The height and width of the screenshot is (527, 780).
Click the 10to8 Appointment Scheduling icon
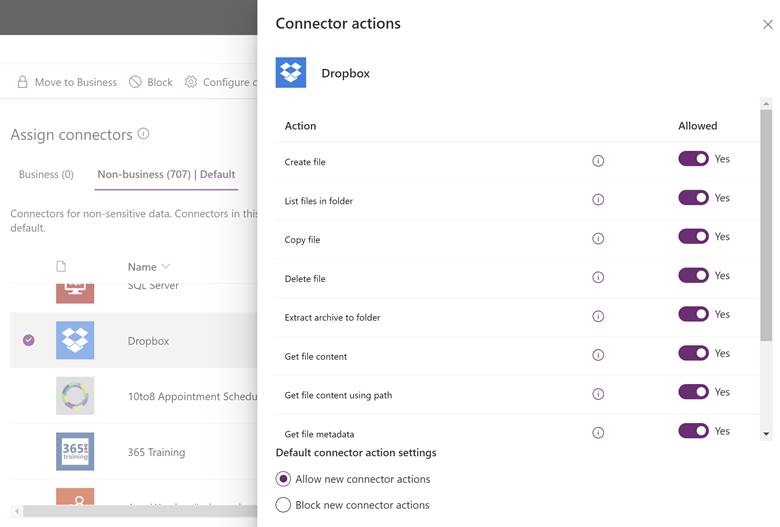point(75,396)
